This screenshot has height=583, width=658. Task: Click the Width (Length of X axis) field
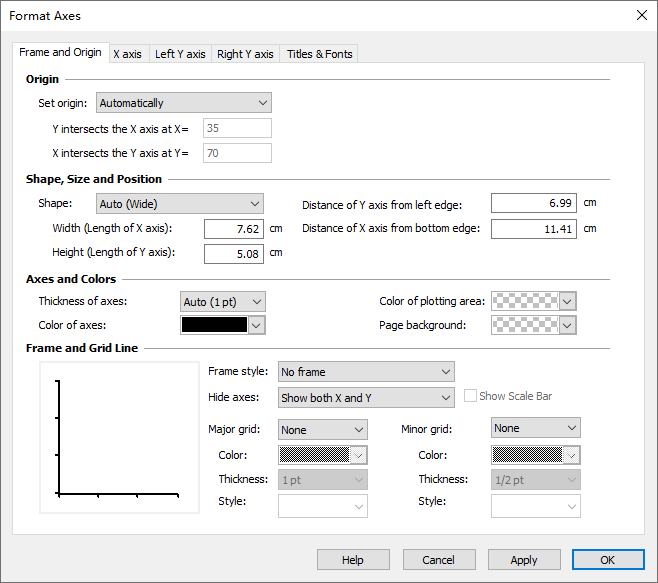tap(234, 229)
